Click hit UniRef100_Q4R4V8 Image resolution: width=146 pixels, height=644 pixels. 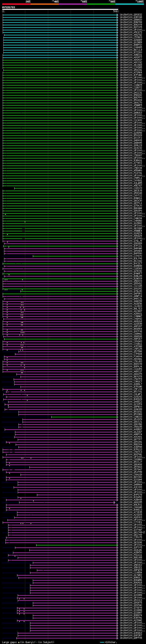[131, 140]
